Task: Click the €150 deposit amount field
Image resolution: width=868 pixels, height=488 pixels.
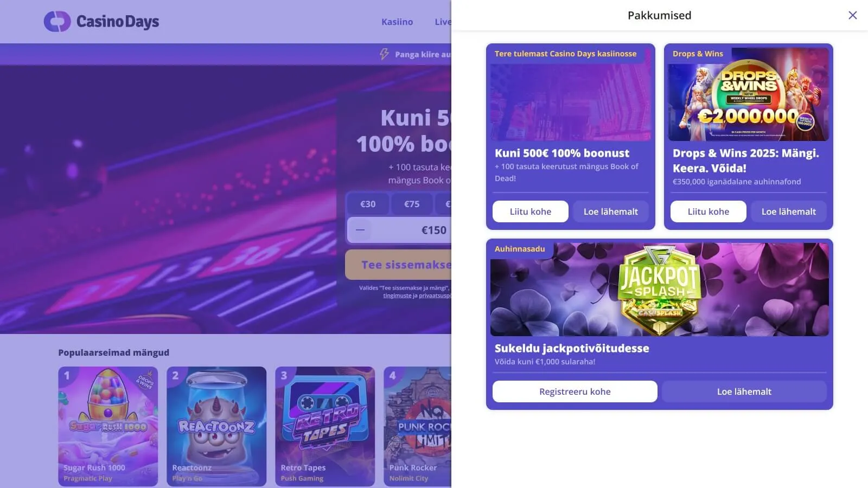Action: point(412,230)
